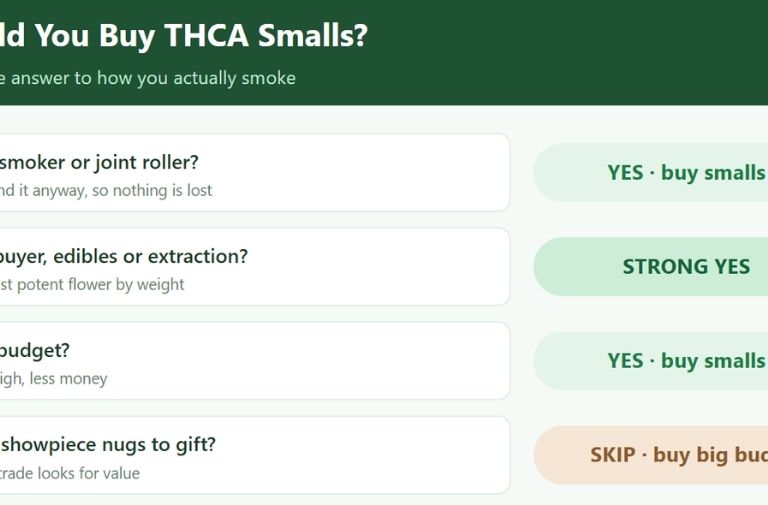This screenshot has height=505, width=768.
Task: Select the 'how you actually smoke' subtitle
Action: pyautogui.click(x=196, y=78)
